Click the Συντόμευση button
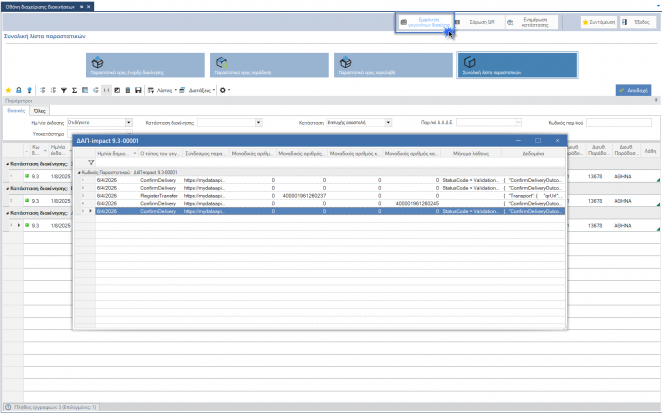 coord(598,22)
